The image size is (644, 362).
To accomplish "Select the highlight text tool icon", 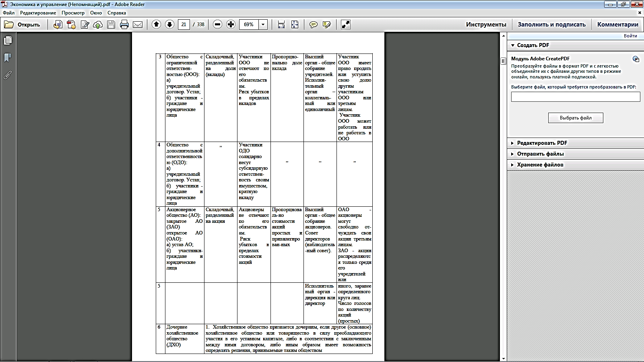I will 326,25.
